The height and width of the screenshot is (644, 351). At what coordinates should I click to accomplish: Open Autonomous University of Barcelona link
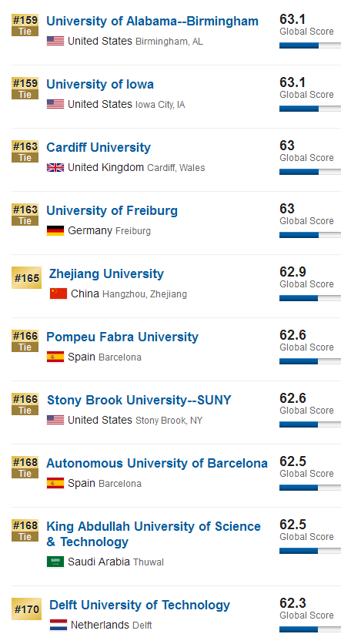tap(157, 463)
